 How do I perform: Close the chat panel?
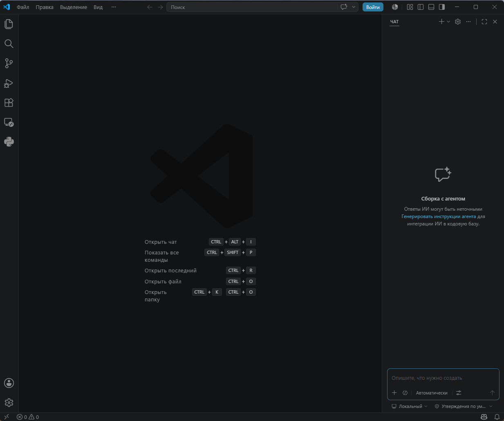pos(495,22)
